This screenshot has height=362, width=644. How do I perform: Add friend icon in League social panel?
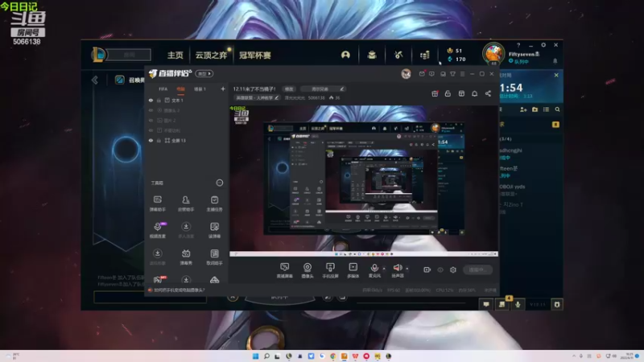tap(523, 109)
